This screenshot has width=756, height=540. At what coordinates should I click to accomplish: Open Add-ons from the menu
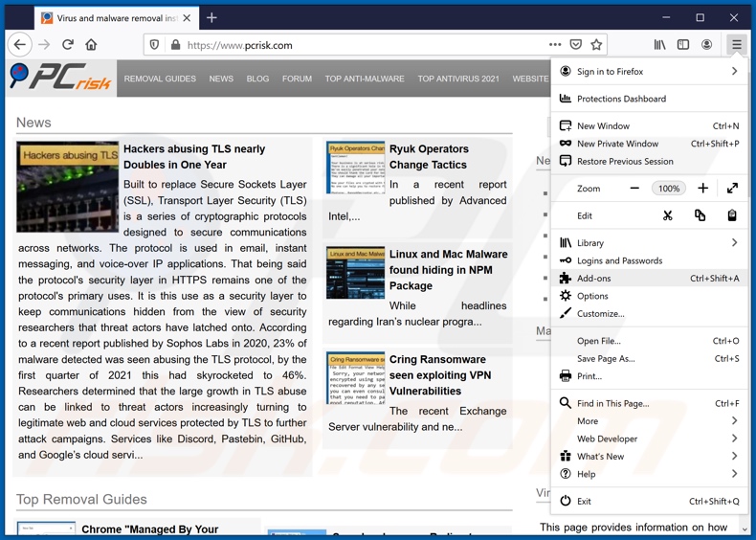pyautogui.click(x=593, y=279)
